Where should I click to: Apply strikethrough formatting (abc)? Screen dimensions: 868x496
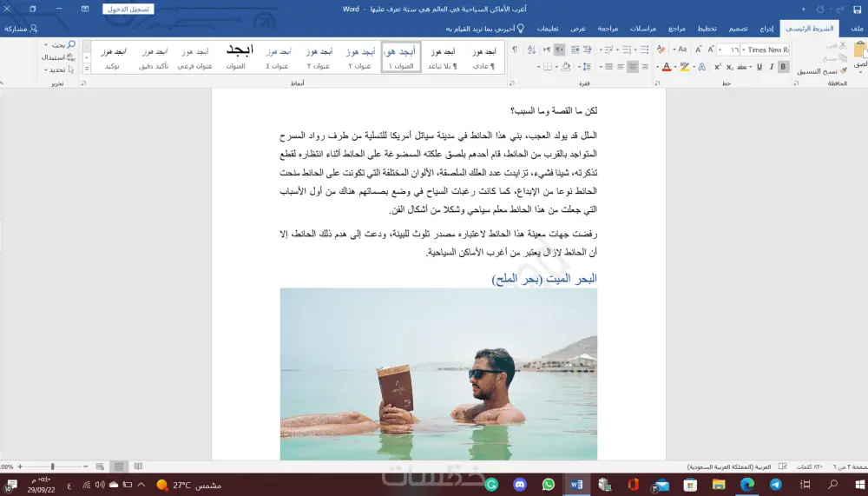click(x=742, y=67)
